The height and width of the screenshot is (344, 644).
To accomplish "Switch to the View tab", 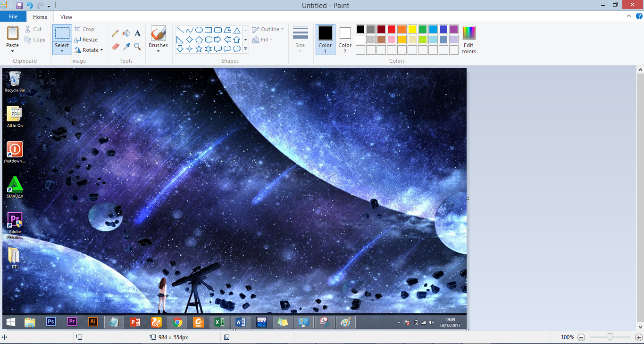I will 67,17.
